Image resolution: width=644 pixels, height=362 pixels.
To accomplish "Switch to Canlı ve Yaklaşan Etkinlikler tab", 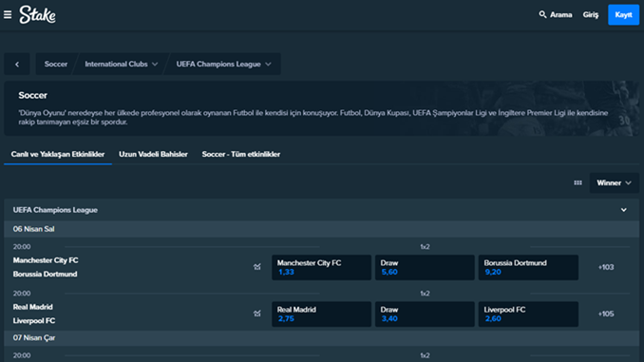I will point(58,155).
